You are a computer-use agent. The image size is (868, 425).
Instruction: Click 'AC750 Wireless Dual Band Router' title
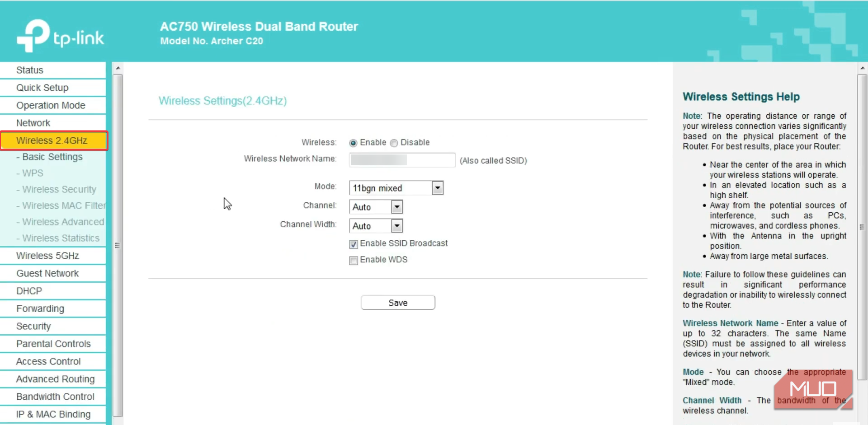tap(259, 27)
